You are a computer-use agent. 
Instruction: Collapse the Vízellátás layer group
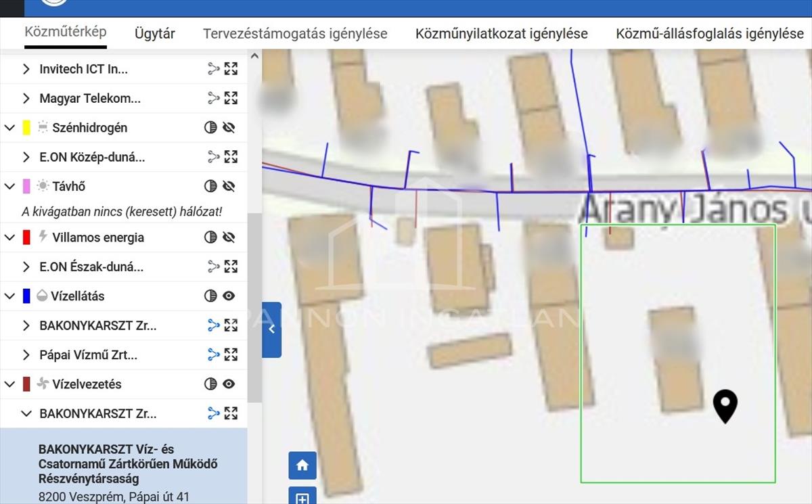tap(9, 296)
